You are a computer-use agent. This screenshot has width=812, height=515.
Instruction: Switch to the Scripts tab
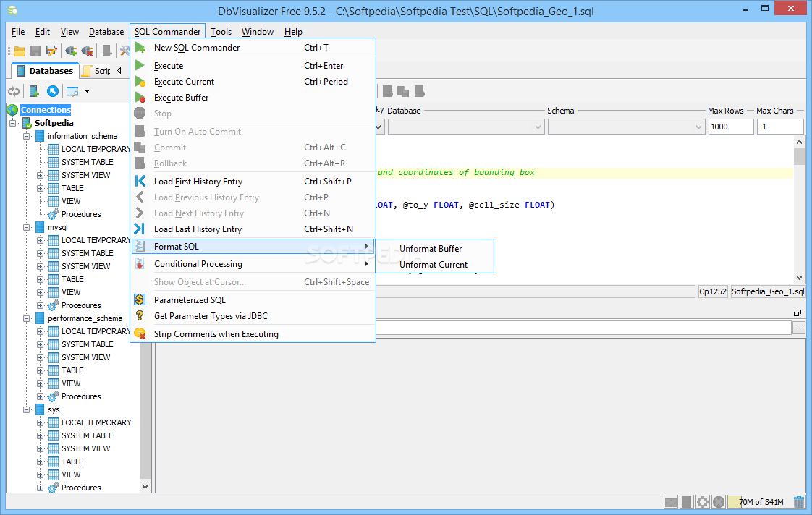pyautogui.click(x=97, y=71)
